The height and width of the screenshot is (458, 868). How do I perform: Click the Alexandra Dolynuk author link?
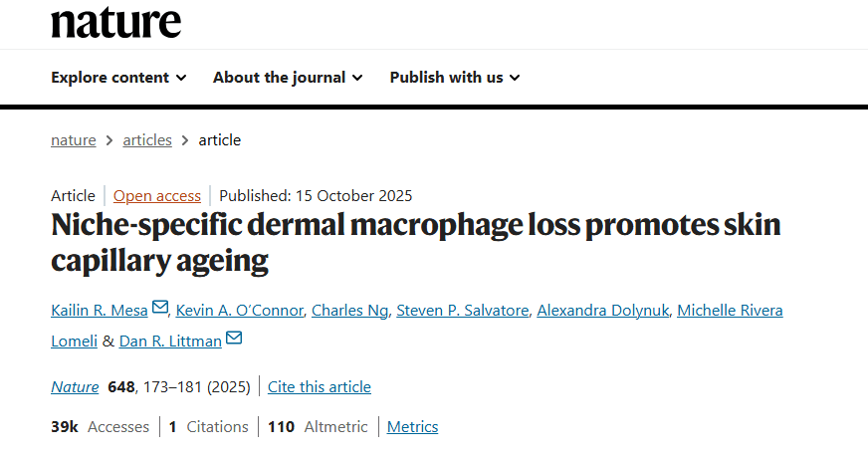pos(601,311)
